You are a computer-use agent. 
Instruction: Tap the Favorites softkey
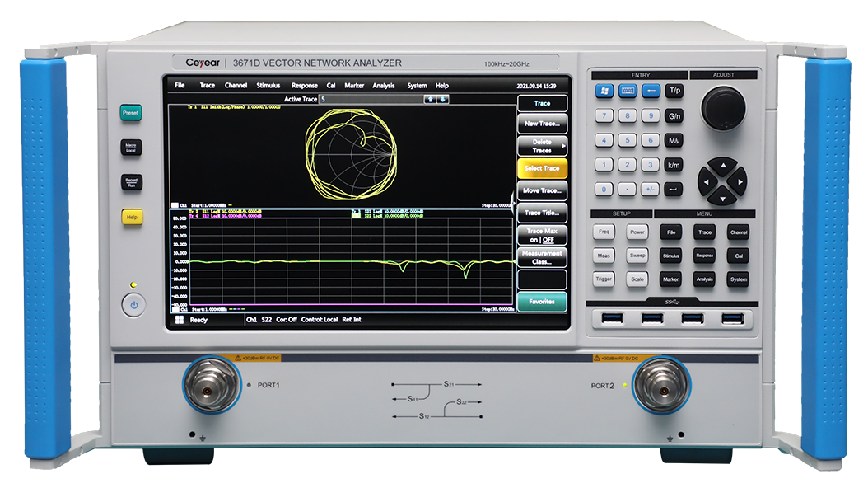coord(541,302)
